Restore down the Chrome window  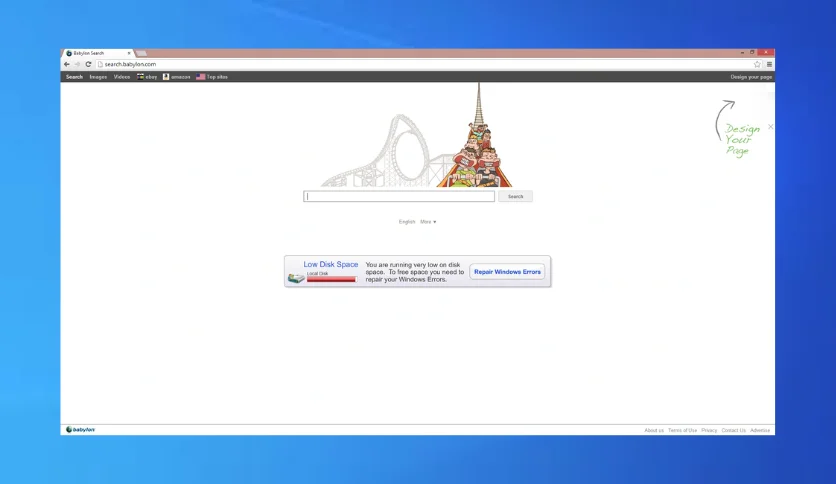click(x=752, y=52)
